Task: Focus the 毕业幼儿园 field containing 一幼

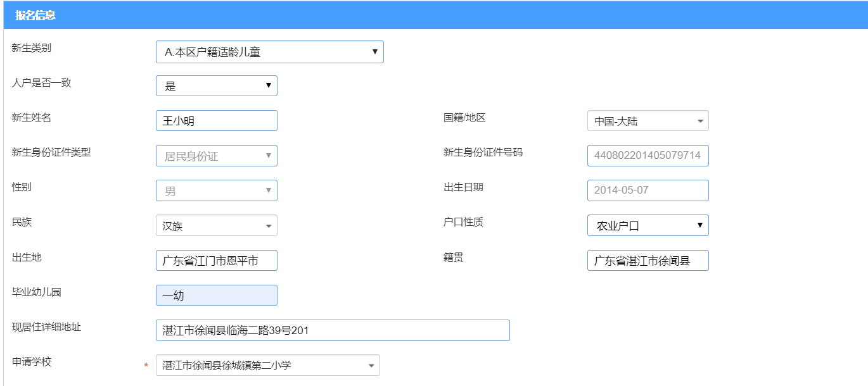Action: pos(216,296)
